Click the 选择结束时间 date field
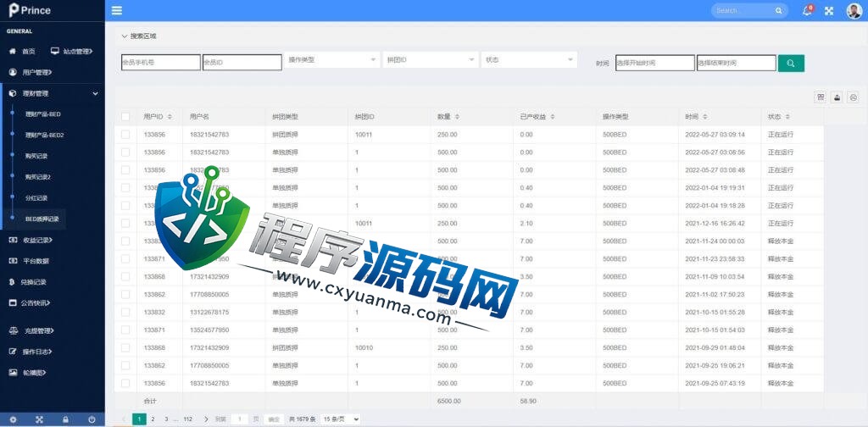The height and width of the screenshot is (427, 868). coord(737,63)
